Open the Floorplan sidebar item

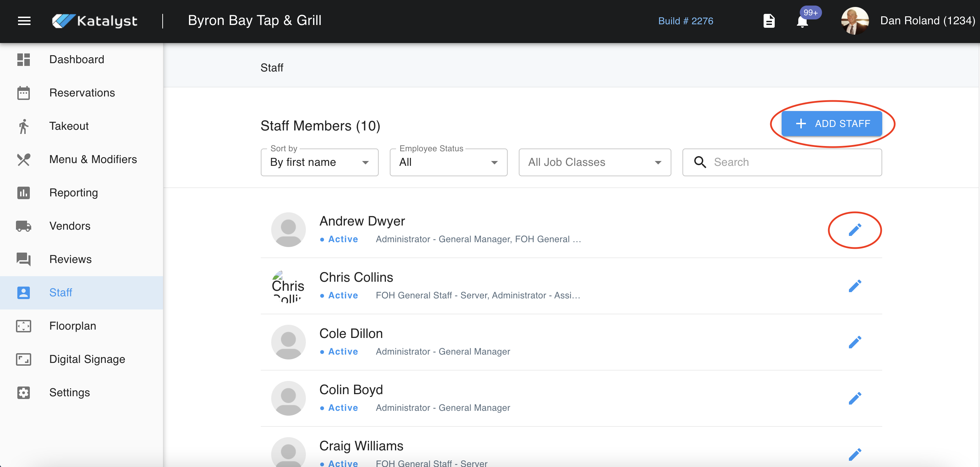(73, 326)
